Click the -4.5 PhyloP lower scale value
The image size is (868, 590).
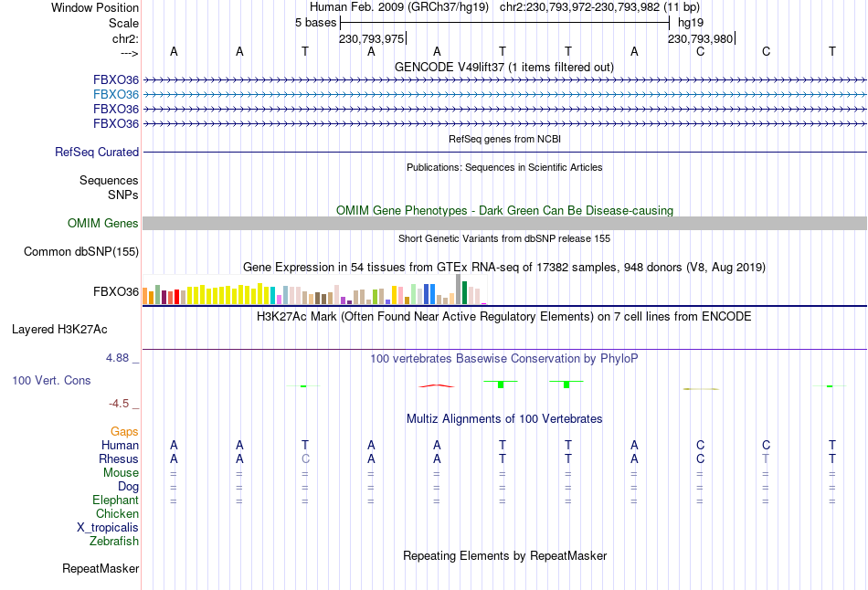pyautogui.click(x=119, y=404)
